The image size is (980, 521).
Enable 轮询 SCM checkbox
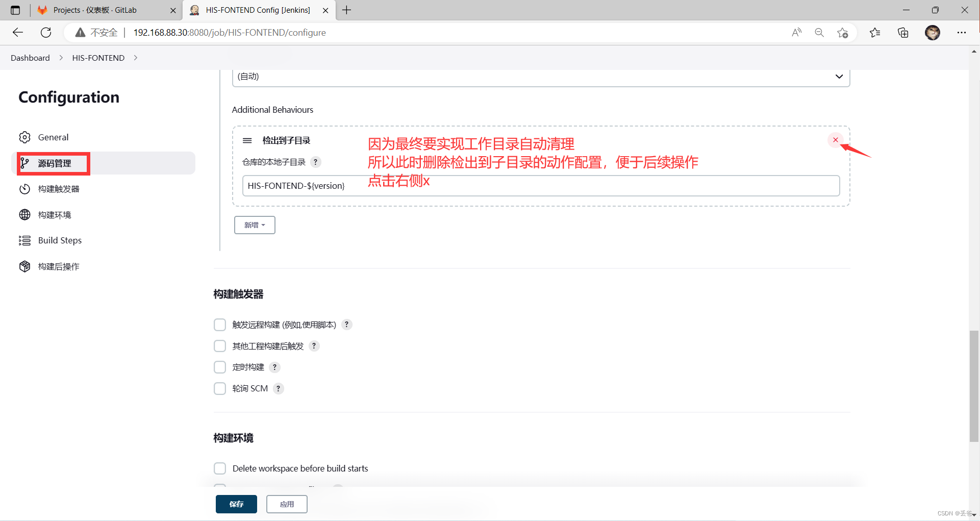click(x=220, y=389)
